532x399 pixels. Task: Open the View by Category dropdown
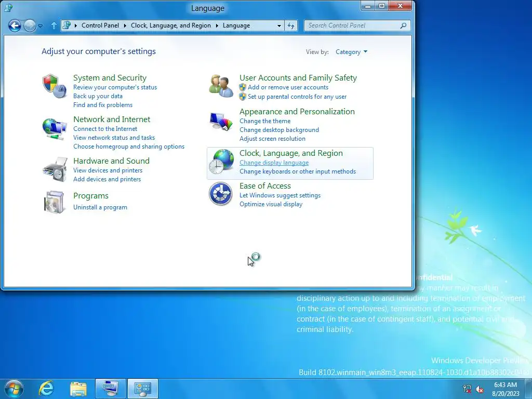pos(351,52)
